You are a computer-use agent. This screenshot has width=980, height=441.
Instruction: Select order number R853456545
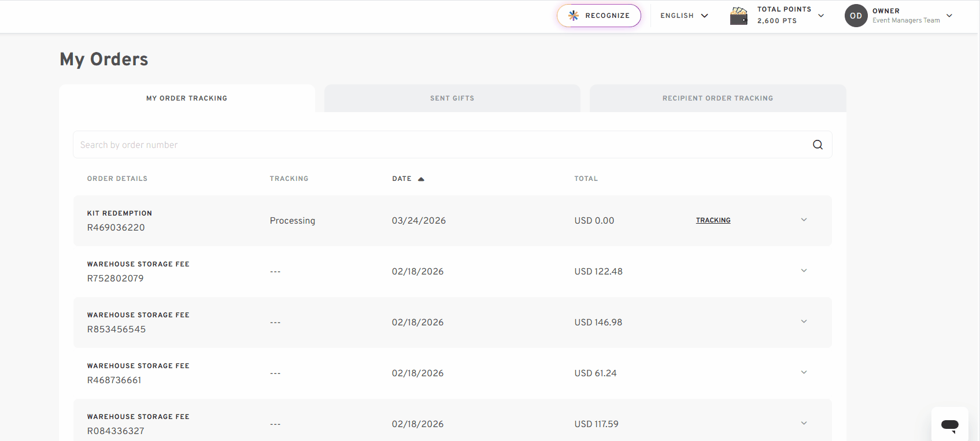117,329
